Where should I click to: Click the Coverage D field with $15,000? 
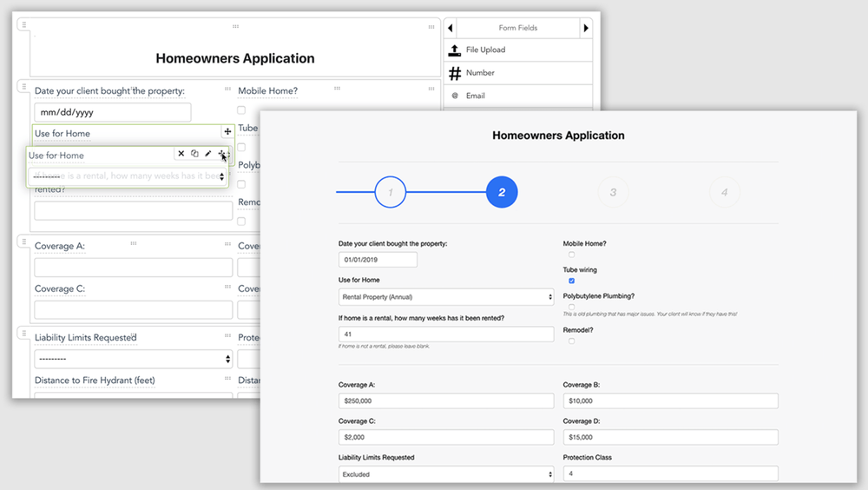coord(671,437)
